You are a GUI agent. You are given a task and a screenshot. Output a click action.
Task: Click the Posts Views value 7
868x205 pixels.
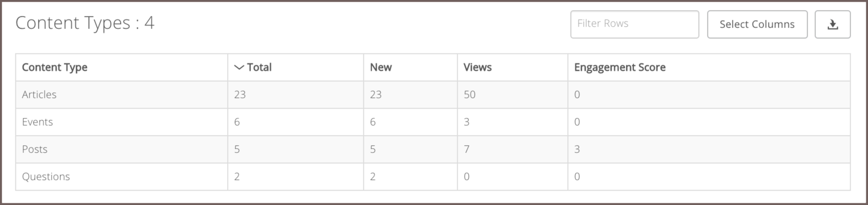(467, 149)
